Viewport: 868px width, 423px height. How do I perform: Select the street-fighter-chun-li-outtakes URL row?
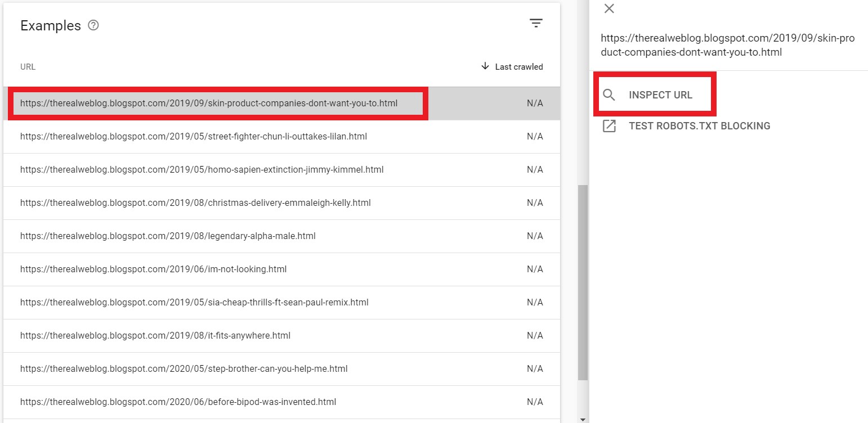click(194, 136)
